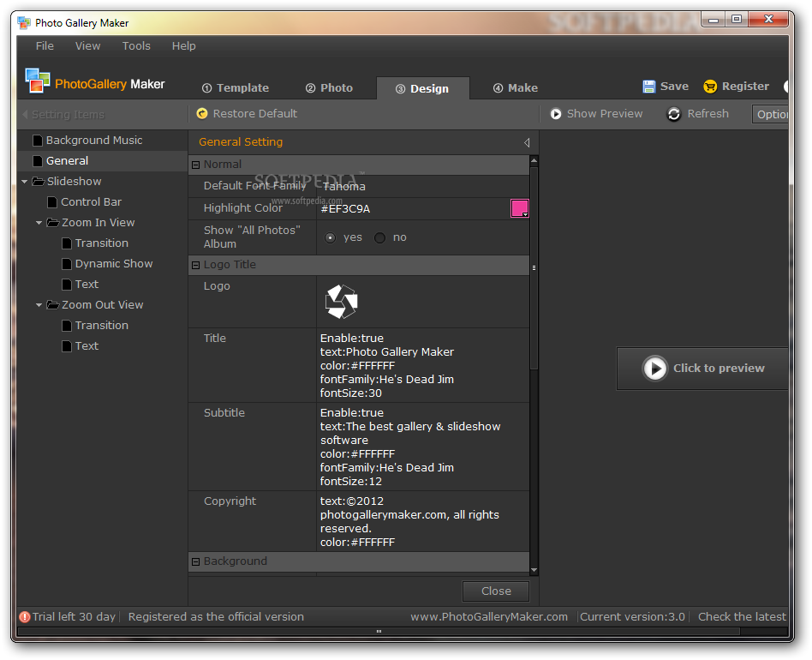Click the Zoom Out View folder icon
The width and height of the screenshot is (812, 660).
point(53,304)
